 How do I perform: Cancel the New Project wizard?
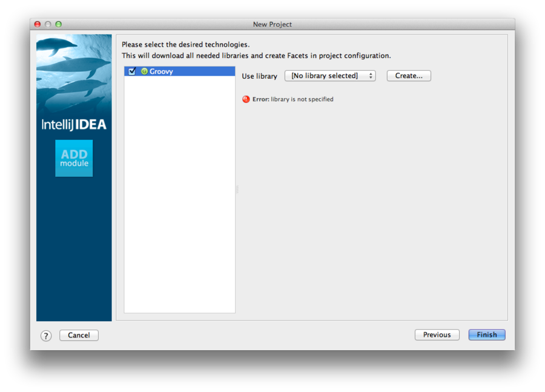pos(79,335)
